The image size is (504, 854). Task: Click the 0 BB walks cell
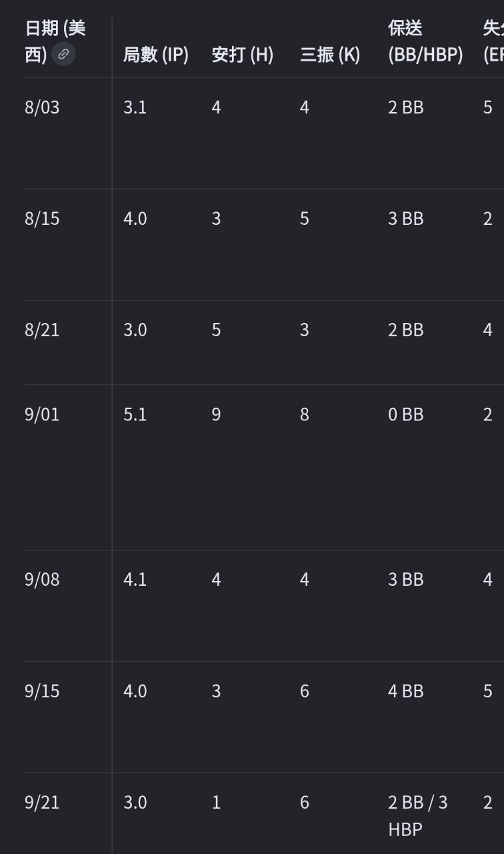pos(406,414)
